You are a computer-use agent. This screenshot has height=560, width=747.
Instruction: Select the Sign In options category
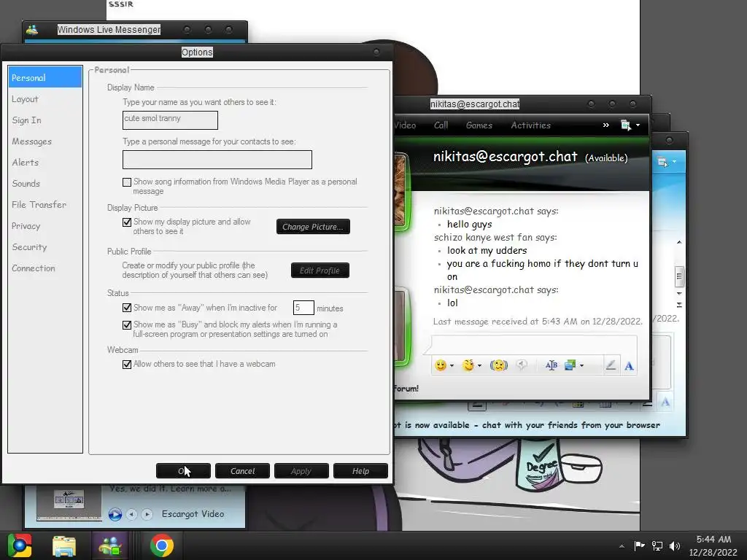(45, 120)
